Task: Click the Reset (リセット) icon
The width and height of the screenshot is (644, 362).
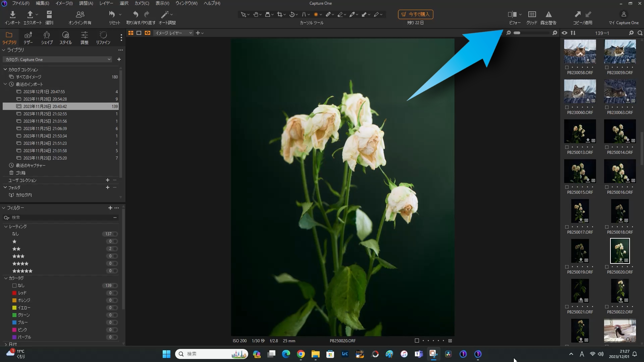Action: tap(112, 14)
